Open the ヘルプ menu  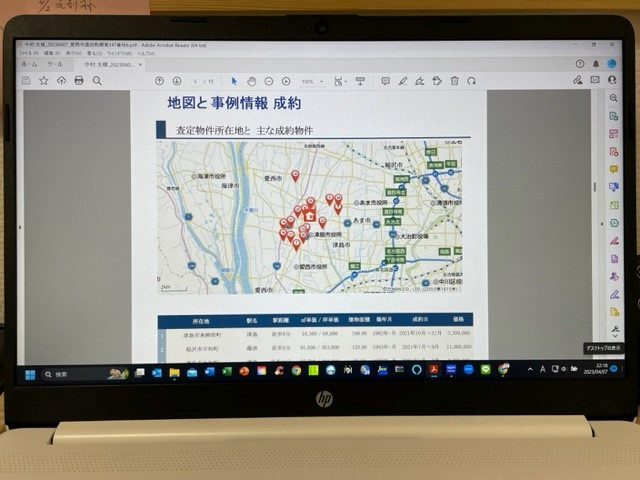[146, 53]
